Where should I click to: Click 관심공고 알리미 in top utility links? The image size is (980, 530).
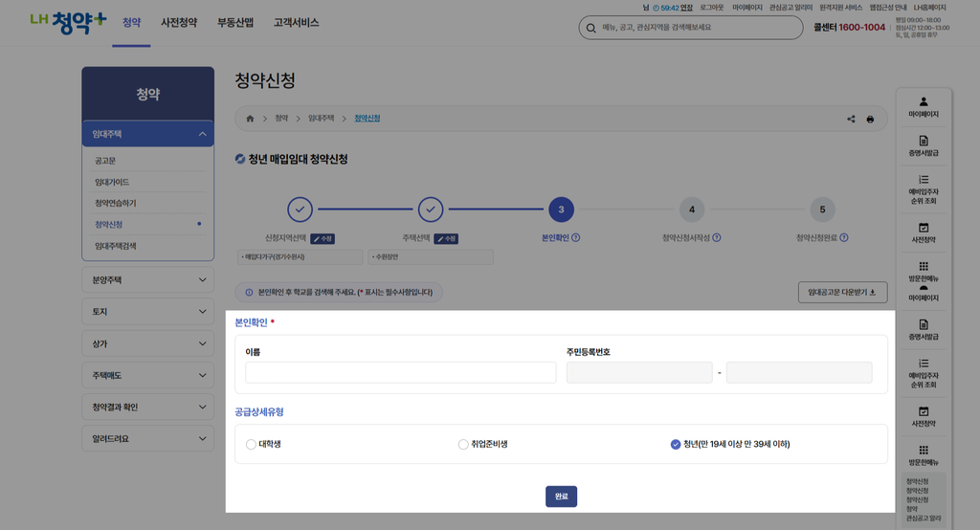click(x=791, y=8)
